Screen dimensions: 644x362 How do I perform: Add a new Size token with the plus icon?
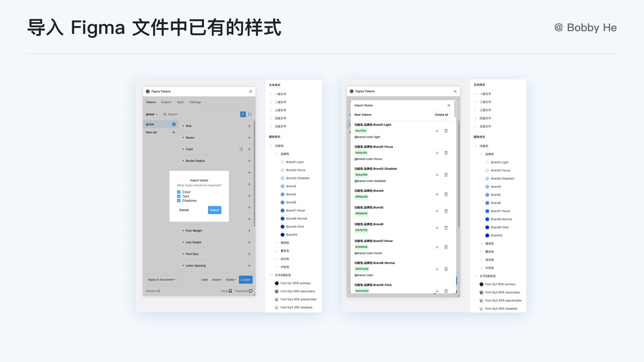pyautogui.click(x=249, y=126)
